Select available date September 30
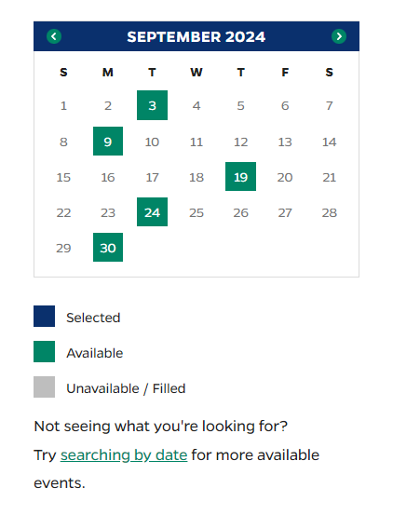 tap(108, 248)
